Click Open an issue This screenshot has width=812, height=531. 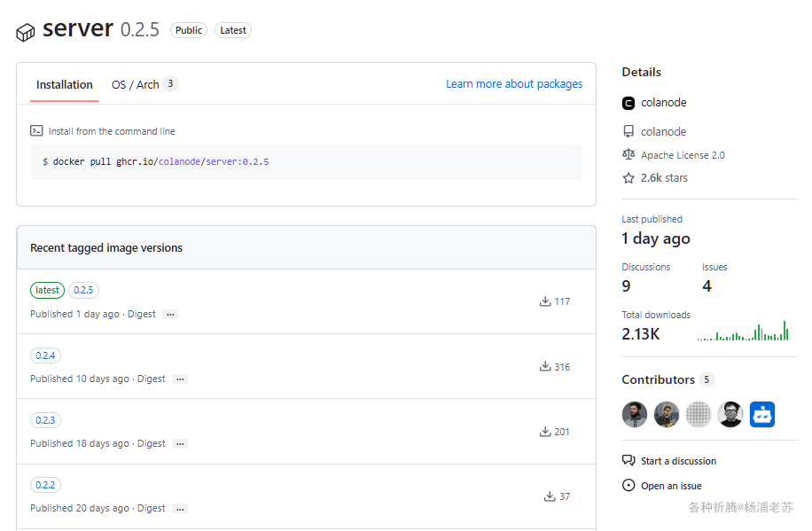click(x=671, y=486)
